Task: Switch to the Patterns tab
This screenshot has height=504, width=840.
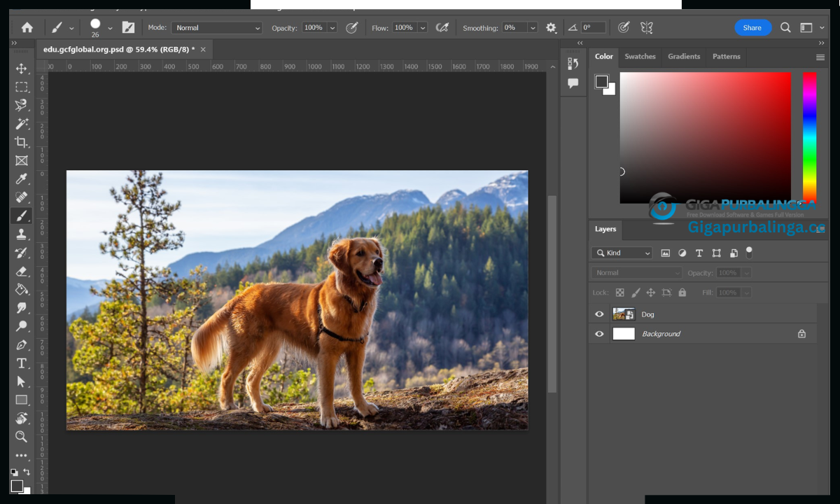Action: point(726,57)
